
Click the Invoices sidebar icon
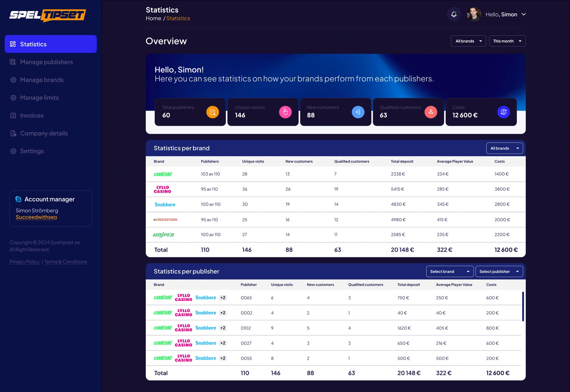pyautogui.click(x=13, y=115)
